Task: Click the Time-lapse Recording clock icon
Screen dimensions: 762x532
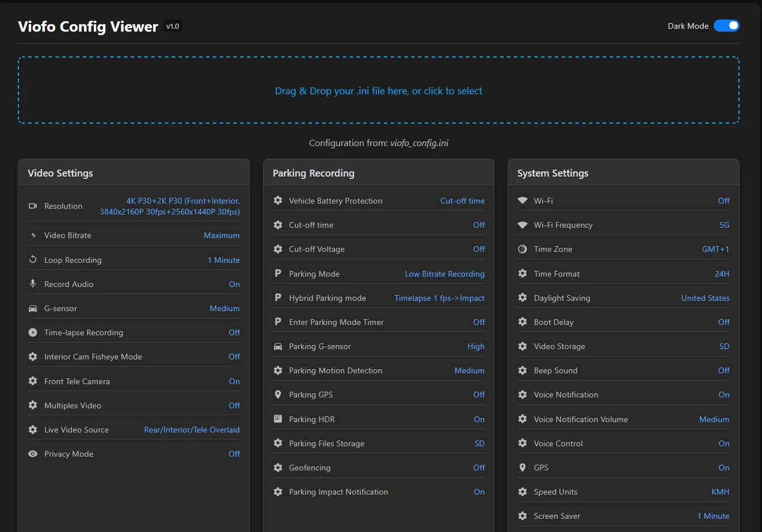Action: (x=33, y=332)
